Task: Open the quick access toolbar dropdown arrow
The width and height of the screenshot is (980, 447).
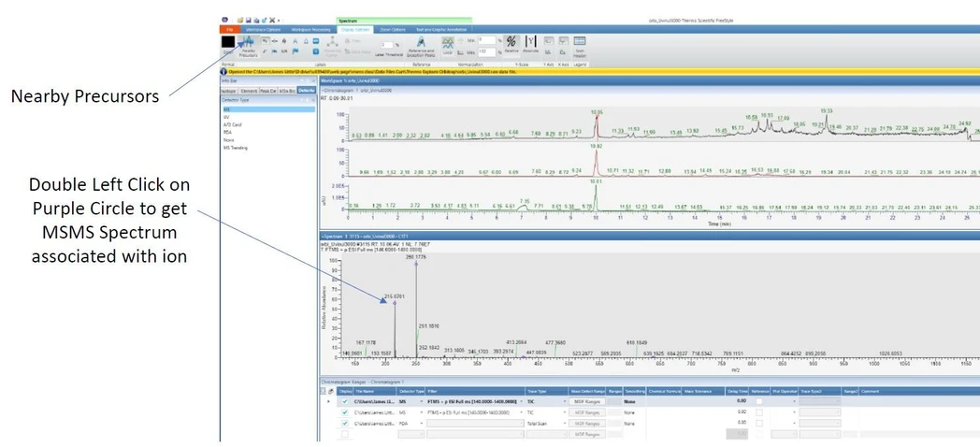Action: (279, 21)
